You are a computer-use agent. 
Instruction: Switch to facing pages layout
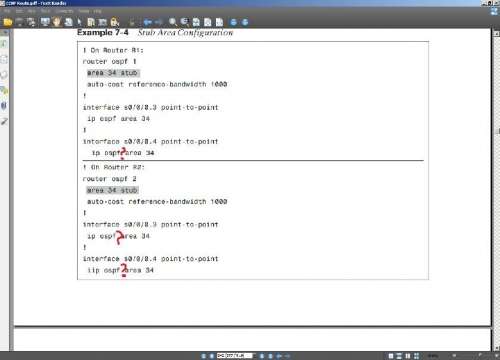pyautogui.click(x=408, y=356)
